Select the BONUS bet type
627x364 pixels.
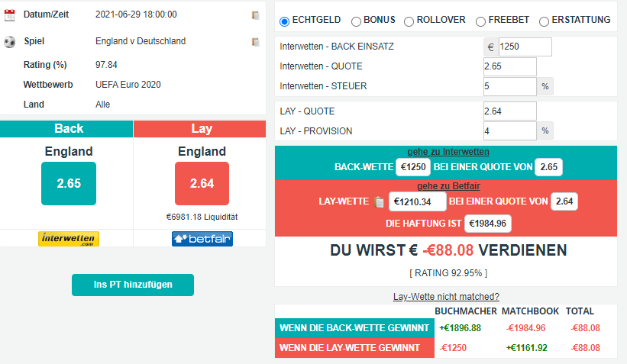356,21
